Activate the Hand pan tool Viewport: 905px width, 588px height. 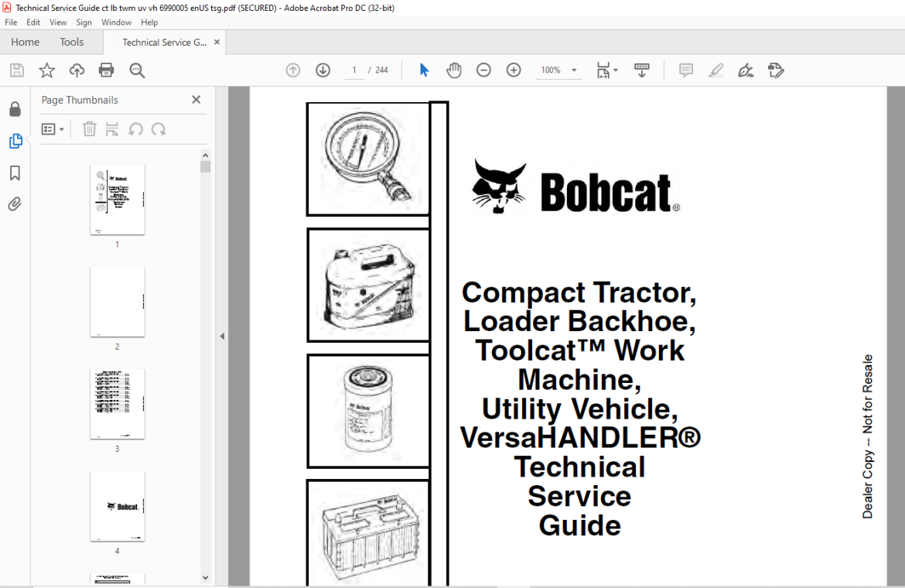tap(454, 70)
